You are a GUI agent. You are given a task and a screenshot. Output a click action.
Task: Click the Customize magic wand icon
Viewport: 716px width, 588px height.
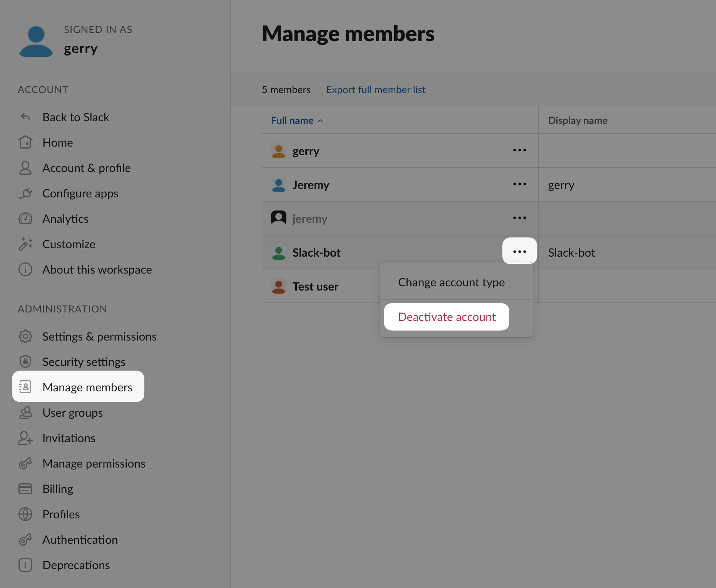tap(25, 244)
